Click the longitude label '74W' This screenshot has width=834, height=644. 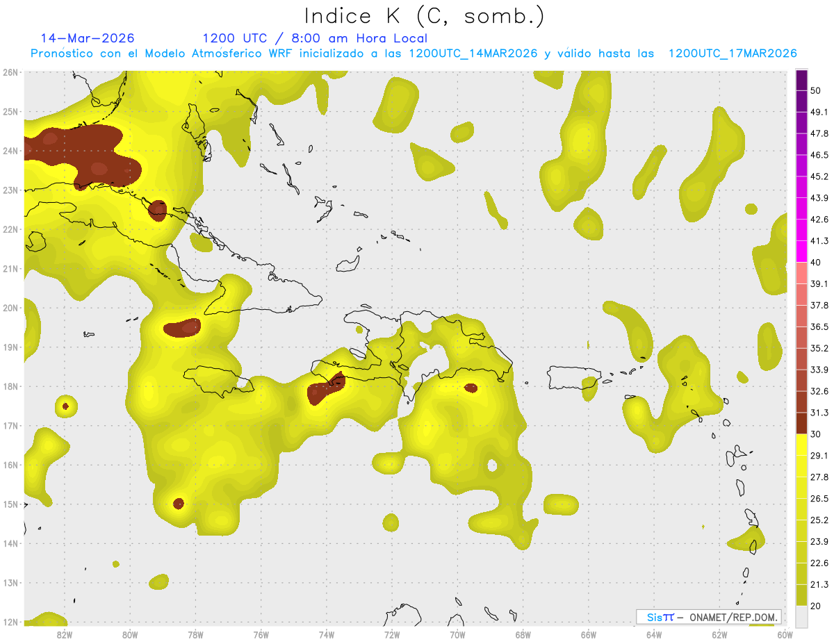tap(327, 634)
